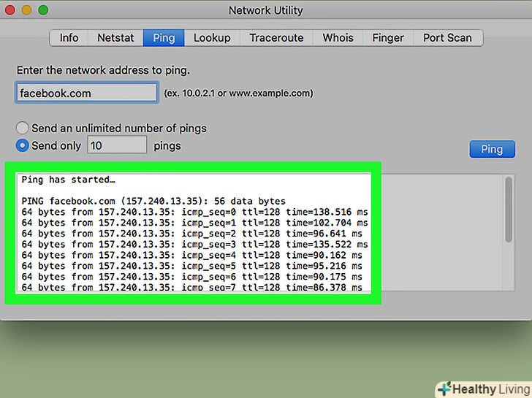Click the facebook.com address field

(x=86, y=93)
